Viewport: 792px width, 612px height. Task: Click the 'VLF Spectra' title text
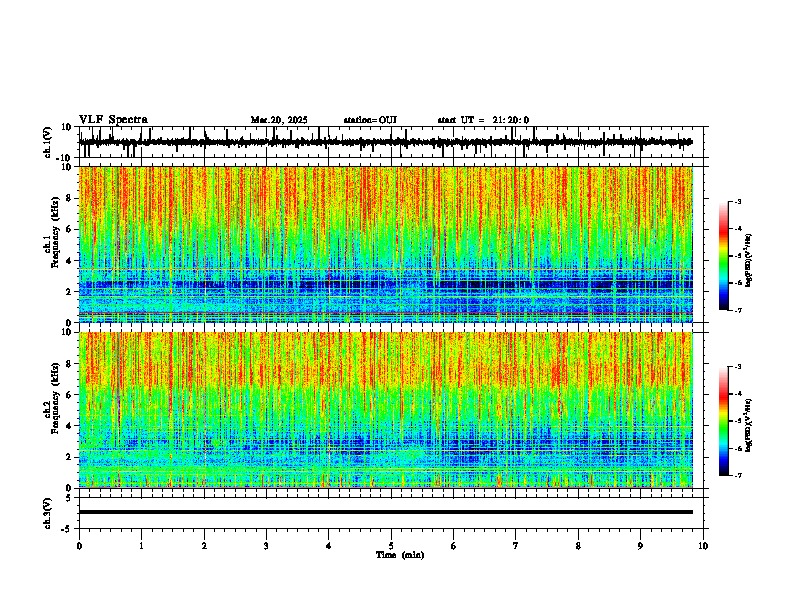pos(114,120)
